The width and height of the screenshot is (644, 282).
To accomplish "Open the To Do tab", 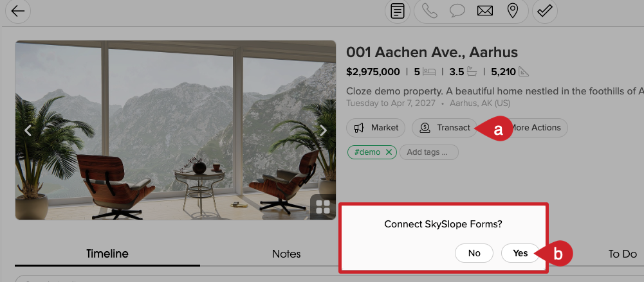I will coord(622,254).
